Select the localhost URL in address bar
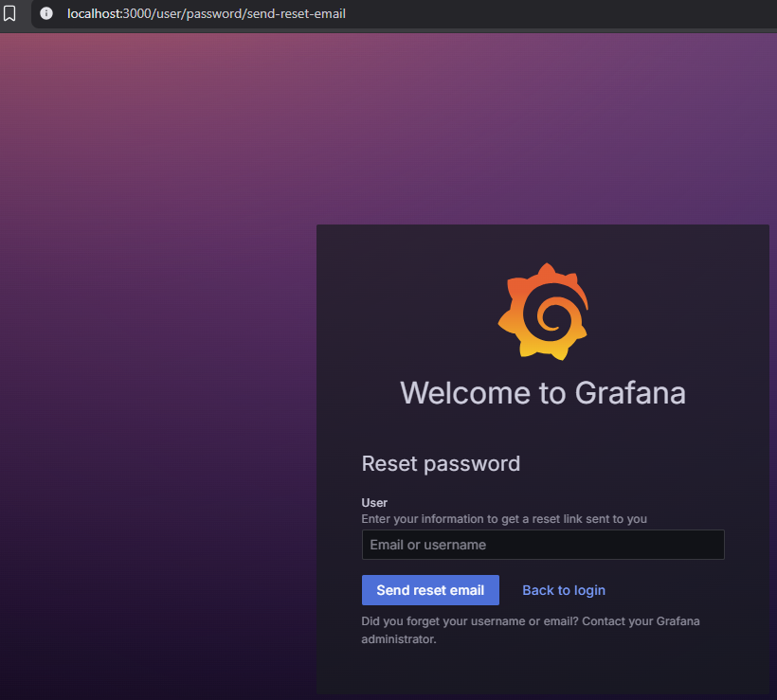This screenshot has width=777, height=700. [207, 13]
